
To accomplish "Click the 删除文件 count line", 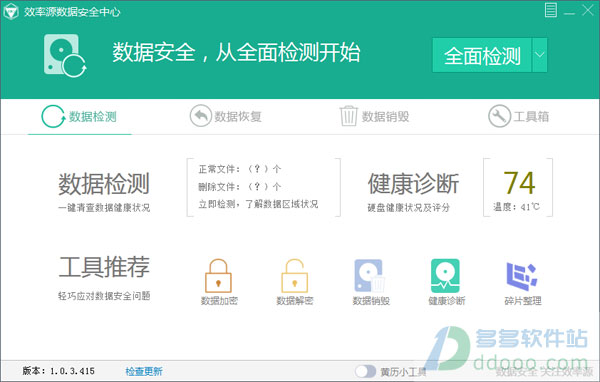I will 240,186.
